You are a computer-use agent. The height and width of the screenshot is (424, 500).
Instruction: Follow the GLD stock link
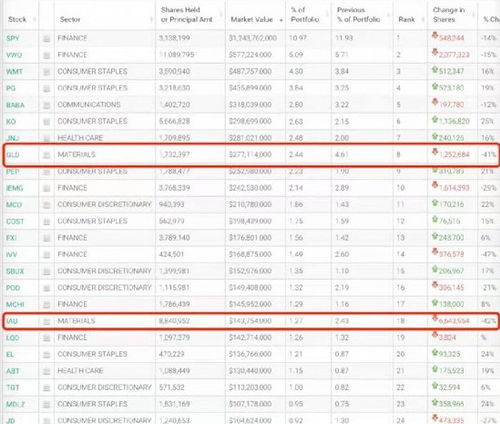click(13, 155)
